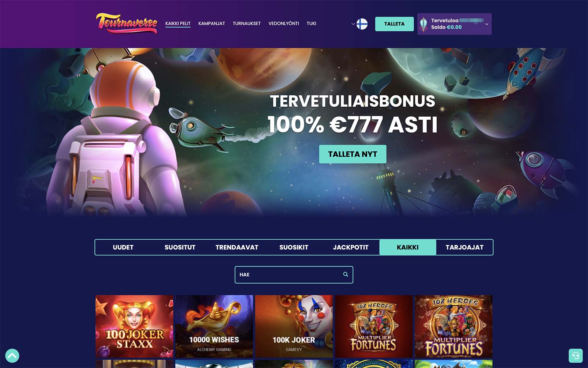Expand the account menu chevron
588x368 pixels.
click(x=487, y=24)
